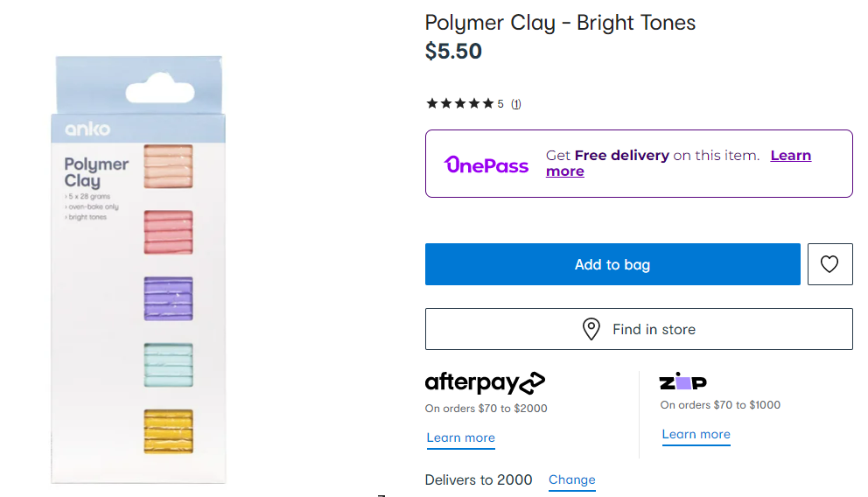Viewport: 868px width, 497px height.
Task: Click the anko logo on the packaging
Action: [87, 129]
